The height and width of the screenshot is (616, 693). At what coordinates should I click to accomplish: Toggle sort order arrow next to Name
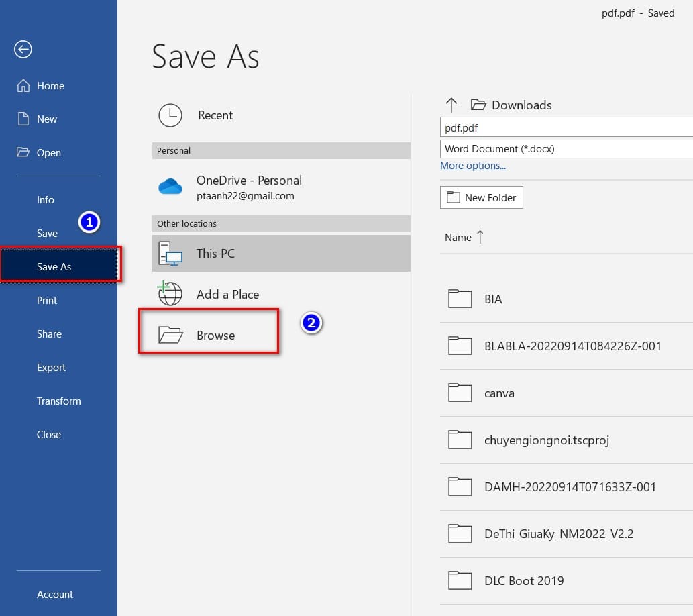(480, 237)
